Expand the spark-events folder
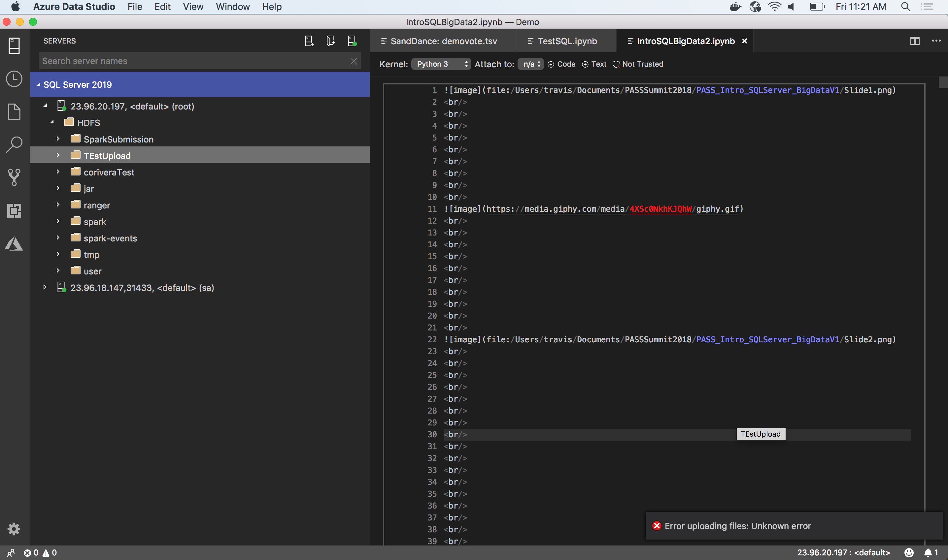This screenshot has width=948, height=560. [58, 238]
